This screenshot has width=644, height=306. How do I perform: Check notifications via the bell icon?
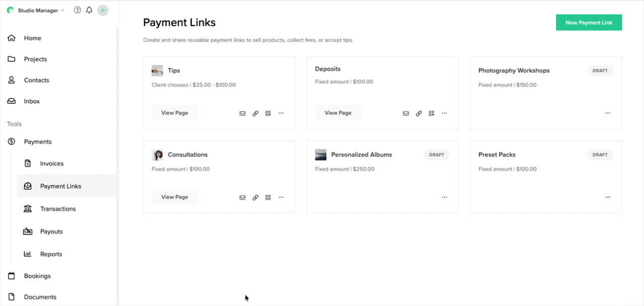click(89, 10)
